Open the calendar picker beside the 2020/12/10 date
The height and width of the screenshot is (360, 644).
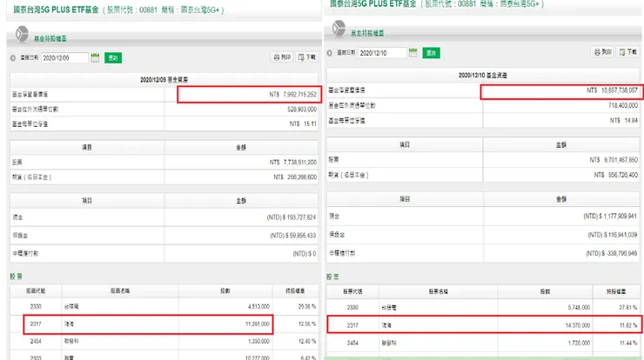pos(413,52)
